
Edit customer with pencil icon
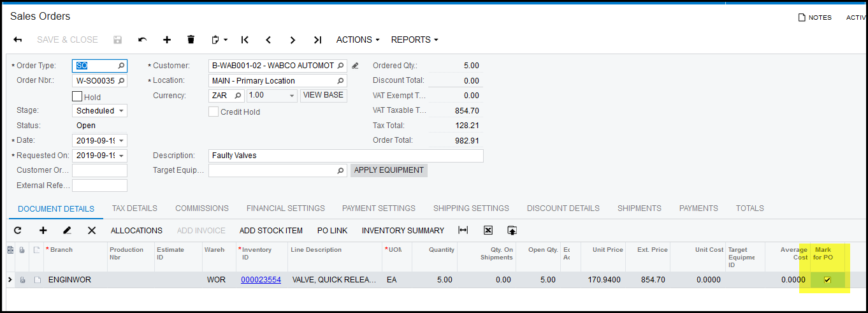pos(356,66)
